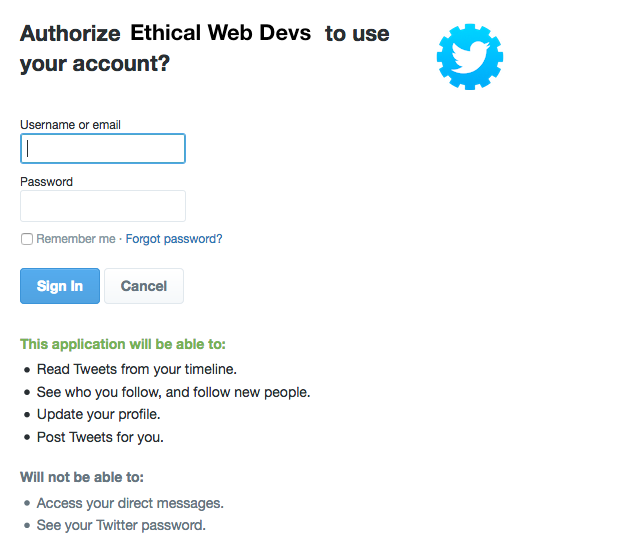The image size is (637, 555).
Task: Select 'See your Twitter password' restriction line
Action: click(121, 525)
